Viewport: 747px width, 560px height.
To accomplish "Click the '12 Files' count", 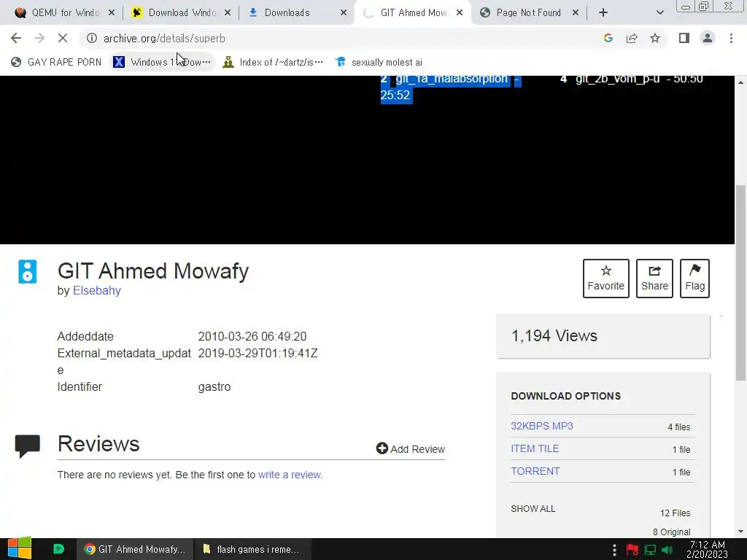I will tap(675, 513).
